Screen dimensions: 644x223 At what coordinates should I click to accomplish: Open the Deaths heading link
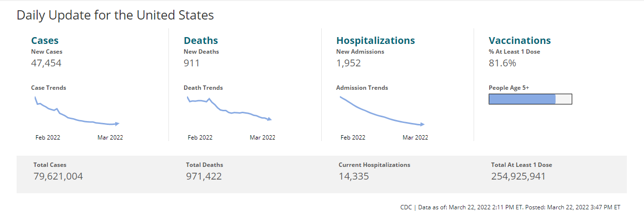coord(201,41)
